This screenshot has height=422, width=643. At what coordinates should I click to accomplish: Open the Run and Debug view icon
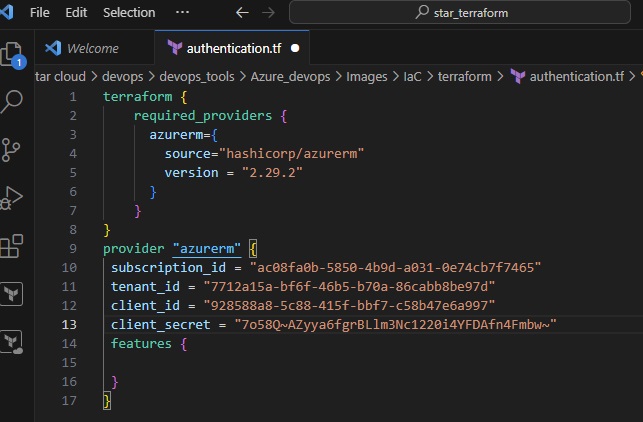pos(11,198)
